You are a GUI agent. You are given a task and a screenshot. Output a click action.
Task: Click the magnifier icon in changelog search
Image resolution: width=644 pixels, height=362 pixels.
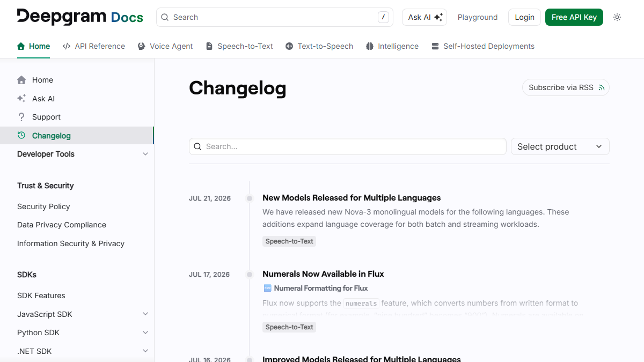197,146
